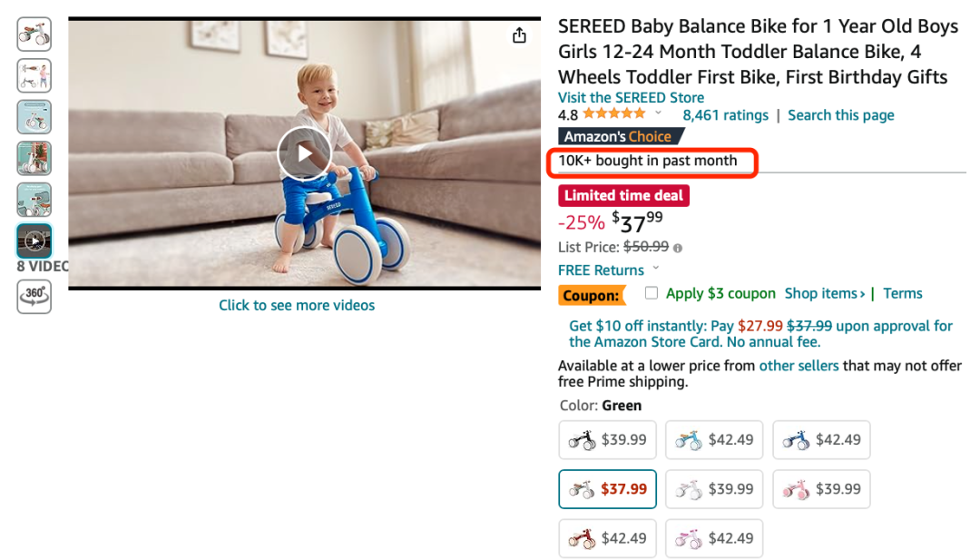Image resolution: width=980 pixels, height=560 pixels.
Task: Select the first product image thumbnail
Action: [34, 34]
